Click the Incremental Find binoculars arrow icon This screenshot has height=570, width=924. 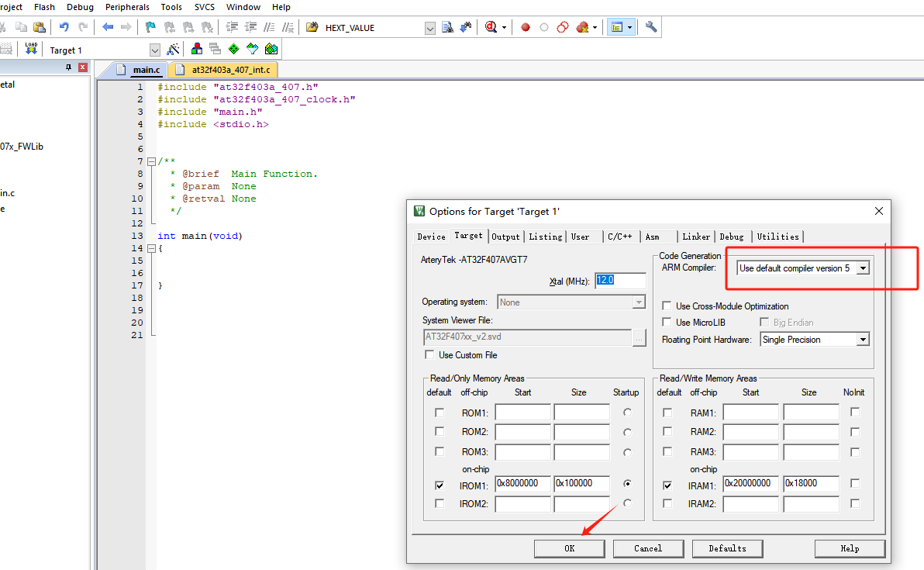point(466,27)
